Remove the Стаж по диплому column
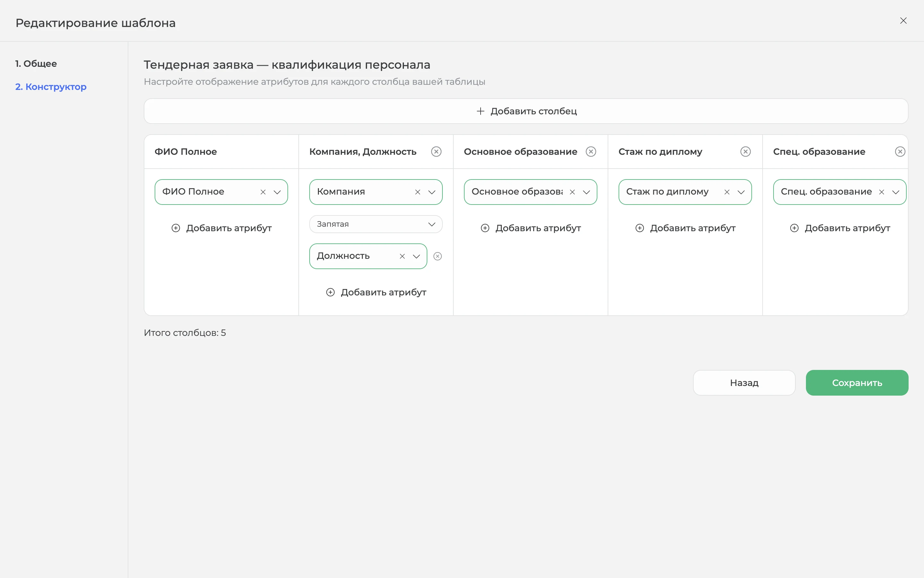Screen dimensions: 924x578 click(x=745, y=152)
